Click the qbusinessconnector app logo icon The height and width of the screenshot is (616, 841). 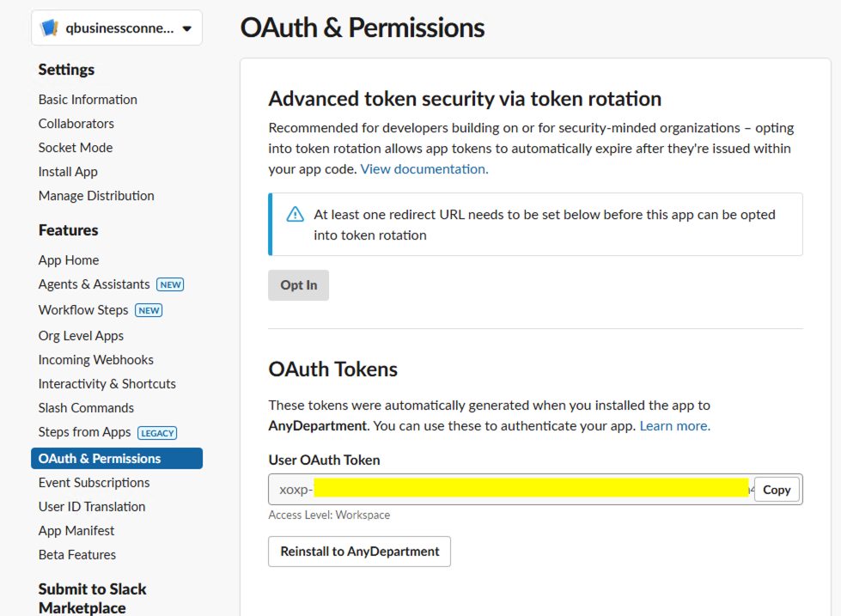49,27
